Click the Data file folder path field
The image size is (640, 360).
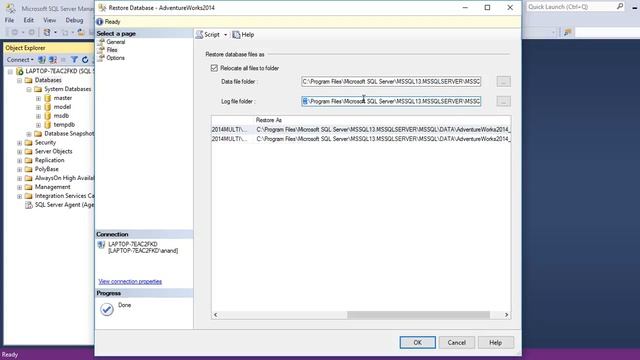[391, 82]
